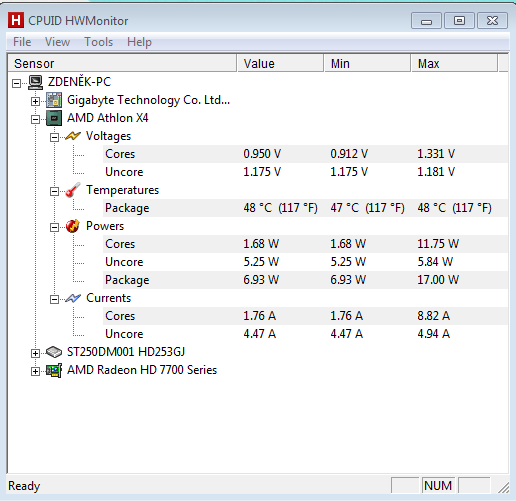Open the Help menu
This screenshot has height=501, width=516.
(x=139, y=42)
